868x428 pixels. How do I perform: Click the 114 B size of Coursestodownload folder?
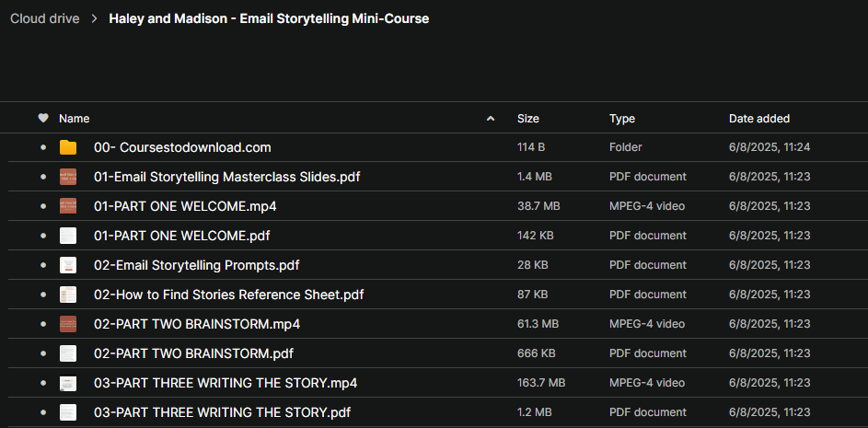tap(531, 147)
